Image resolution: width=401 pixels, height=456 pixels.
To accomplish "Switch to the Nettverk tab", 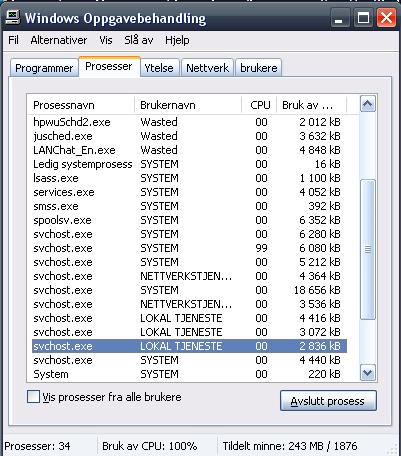I will pyautogui.click(x=207, y=68).
